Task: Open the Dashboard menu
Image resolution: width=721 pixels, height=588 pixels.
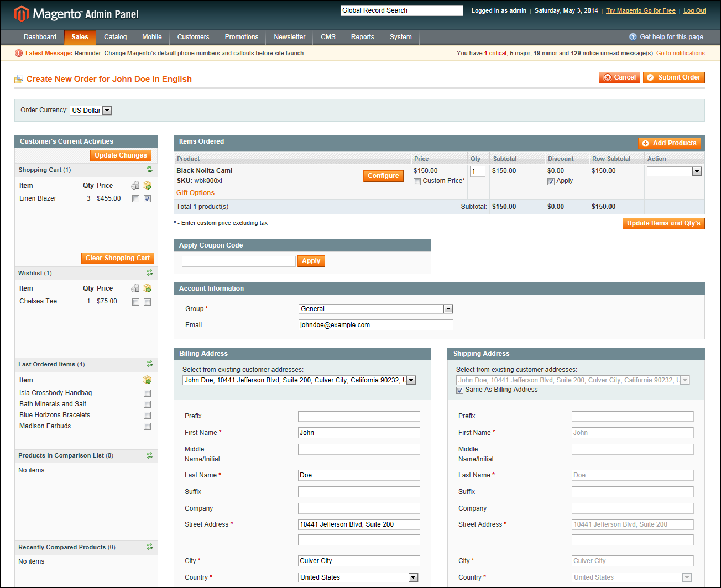Action: click(40, 37)
